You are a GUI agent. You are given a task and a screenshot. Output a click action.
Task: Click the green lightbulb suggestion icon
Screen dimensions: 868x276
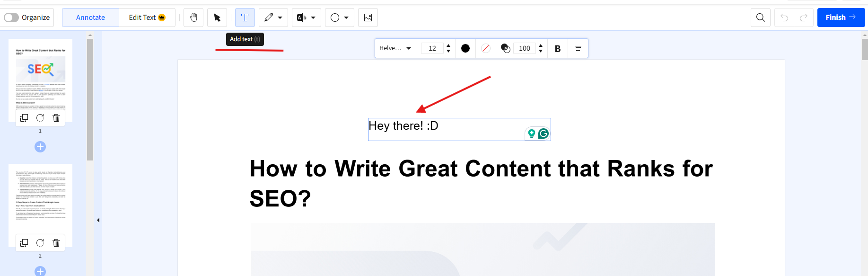(x=531, y=134)
